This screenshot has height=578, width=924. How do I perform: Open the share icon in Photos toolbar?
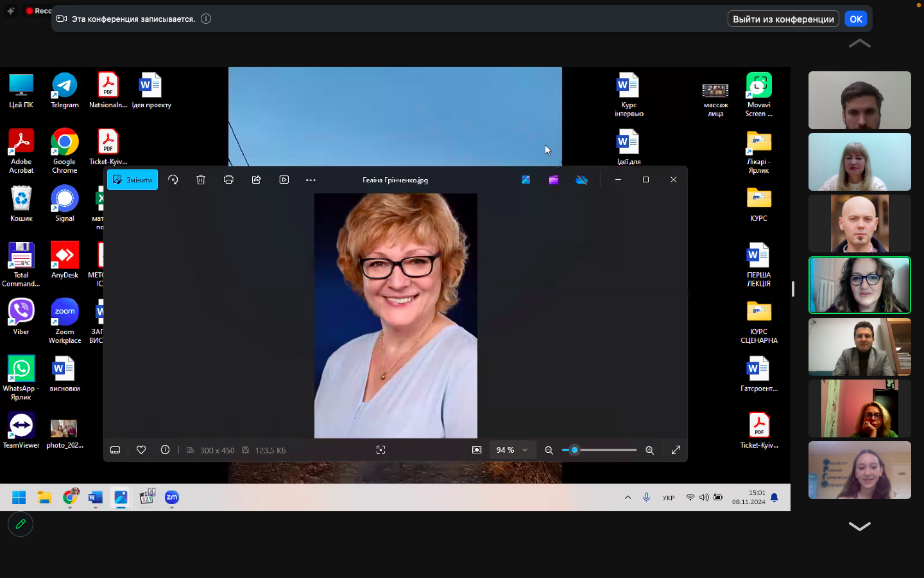point(257,180)
